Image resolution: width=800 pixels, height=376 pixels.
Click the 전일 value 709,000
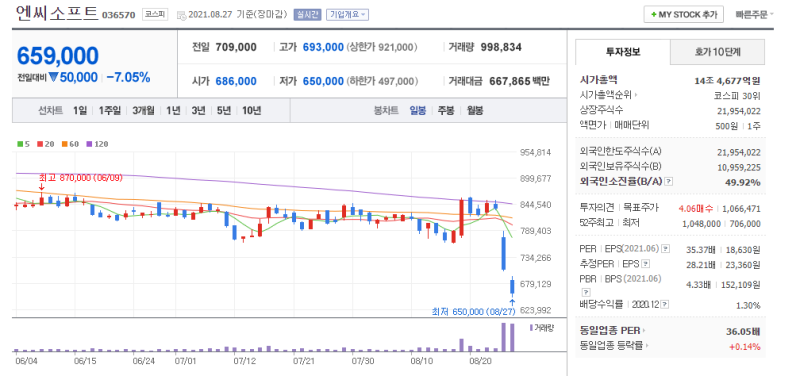pos(236,47)
